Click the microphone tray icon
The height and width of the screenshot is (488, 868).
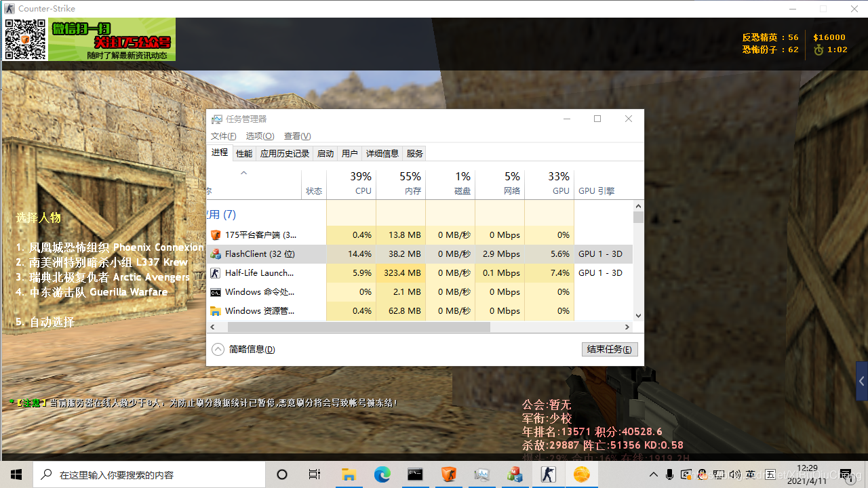click(x=670, y=474)
